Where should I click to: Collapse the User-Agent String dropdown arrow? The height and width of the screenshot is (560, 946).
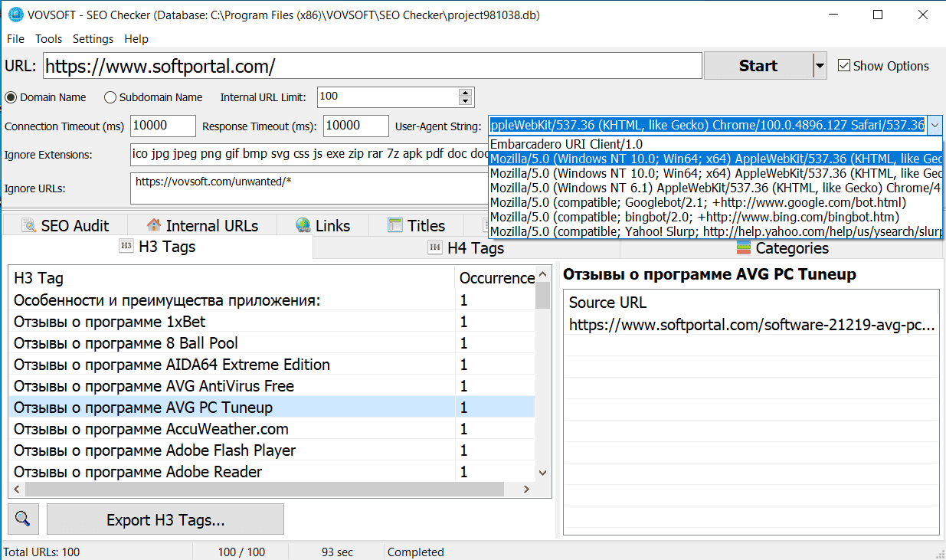pos(935,126)
